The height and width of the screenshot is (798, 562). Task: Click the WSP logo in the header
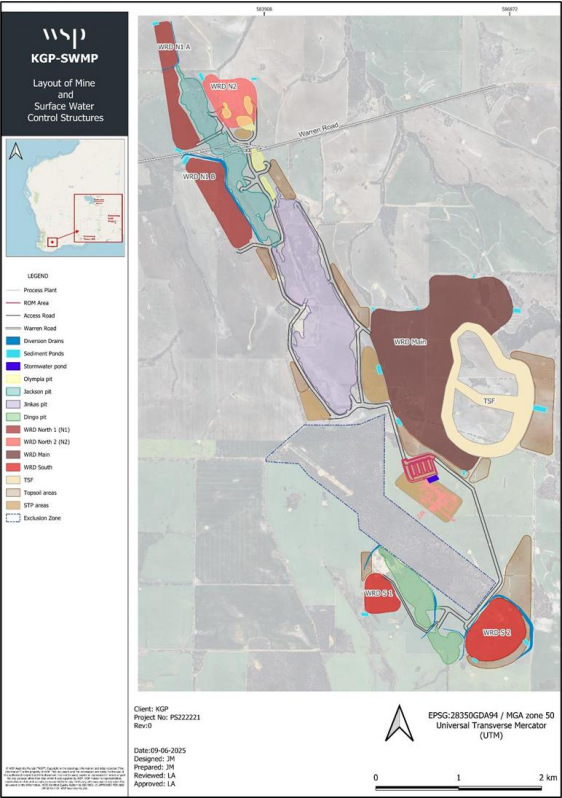[x=64, y=37]
